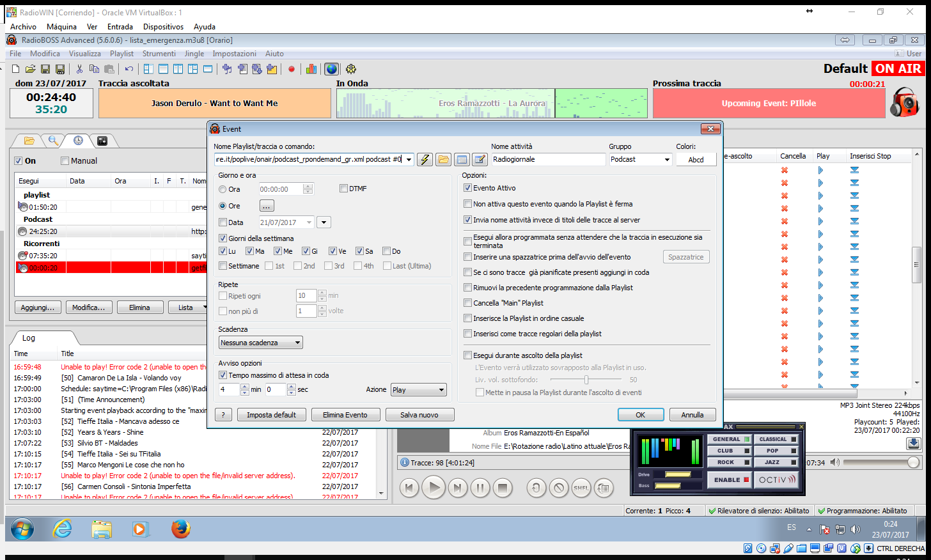Open the magnifier search tab in left panel
Viewport: 931px width, 560px height.
[x=54, y=141]
